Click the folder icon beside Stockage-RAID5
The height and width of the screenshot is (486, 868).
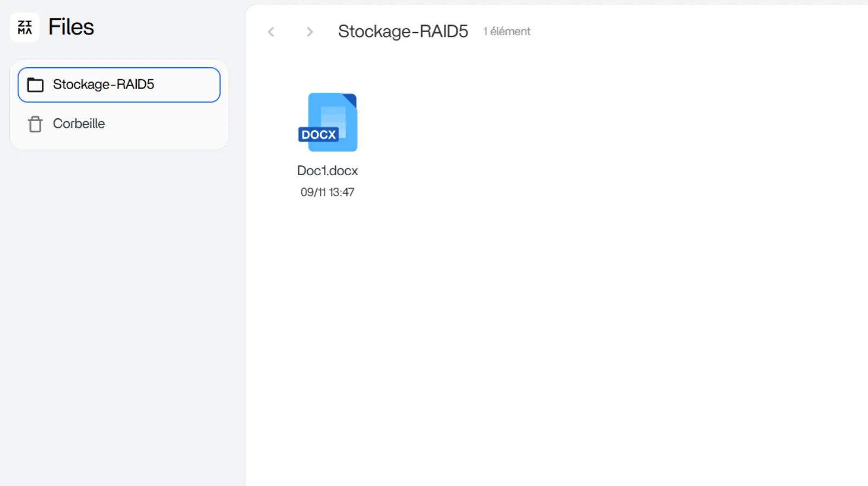[x=35, y=85]
